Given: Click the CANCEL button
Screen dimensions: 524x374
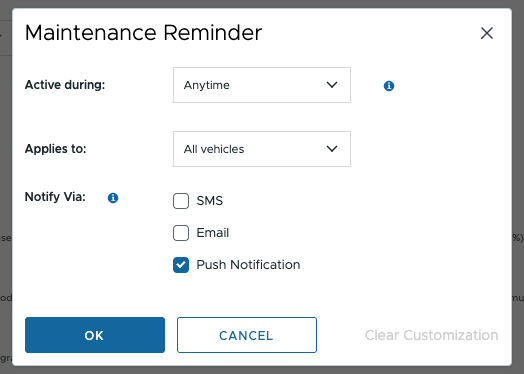Looking at the screenshot, I should pos(247,335).
